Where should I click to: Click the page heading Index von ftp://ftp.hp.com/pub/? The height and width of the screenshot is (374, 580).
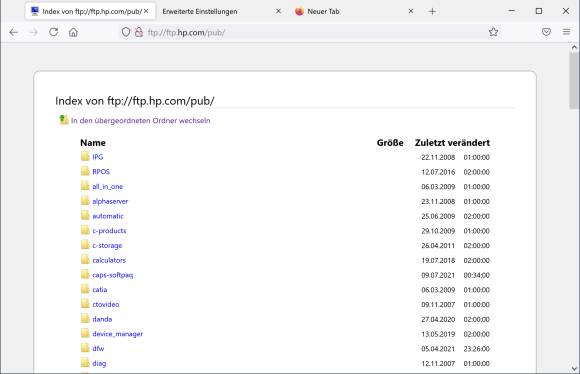tap(135, 101)
